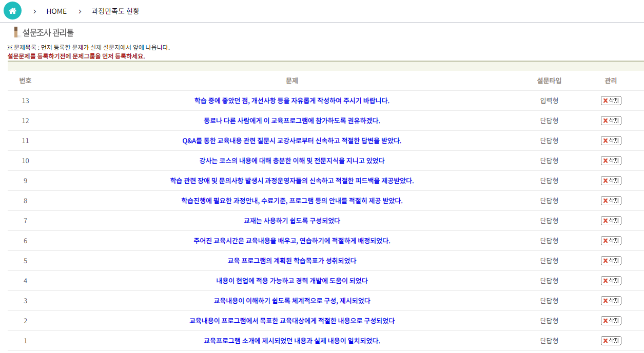This screenshot has height=353, width=644.
Task: Open question 10 about 강사 전문지식
Action: [291, 161]
